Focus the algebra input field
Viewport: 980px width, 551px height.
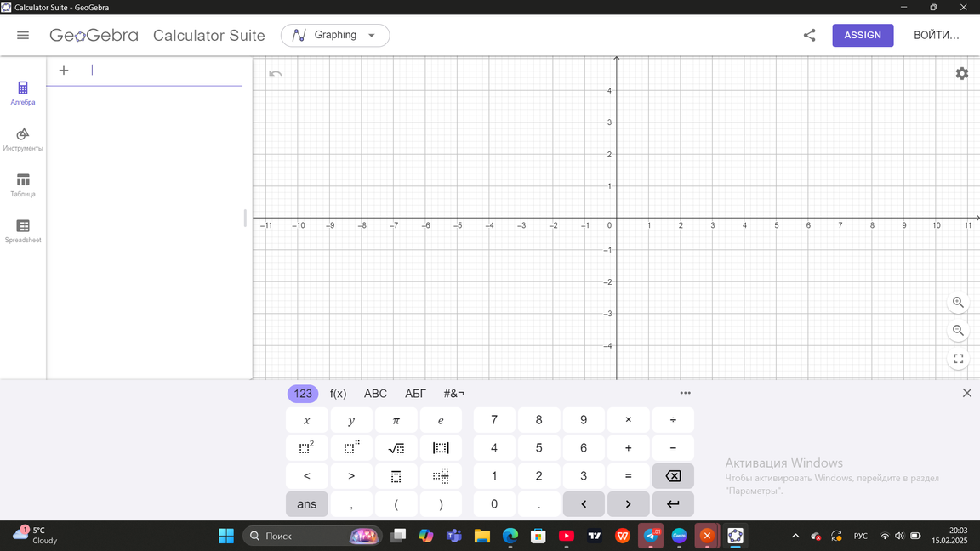(162, 71)
